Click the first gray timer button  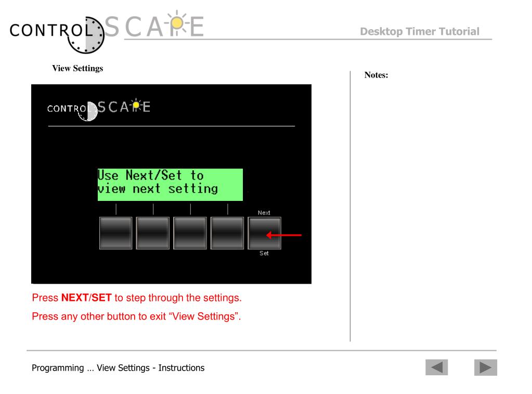pyautogui.click(x=115, y=233)
